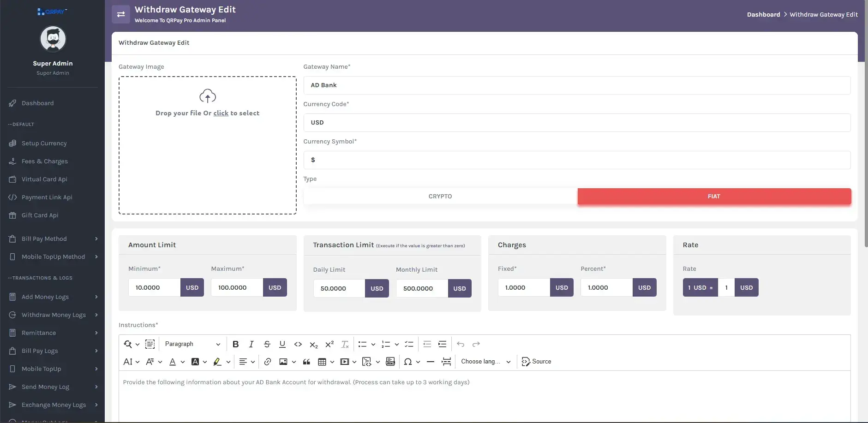Image resolution: width=868 pixels, height=423 pixels.
Task: Go to Fees & Charges page
Action: tap(44, 161)
